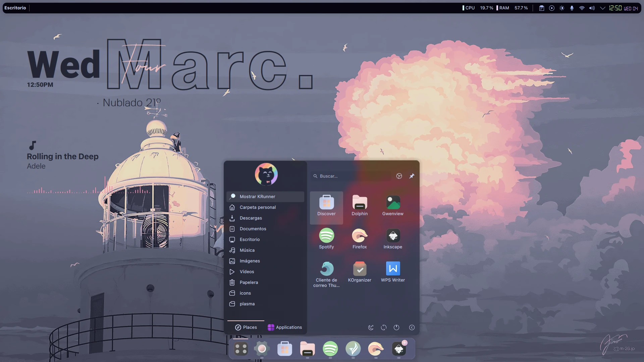Switch to the Applications tab
Screen dimensions: 644x362
[285, 327]
